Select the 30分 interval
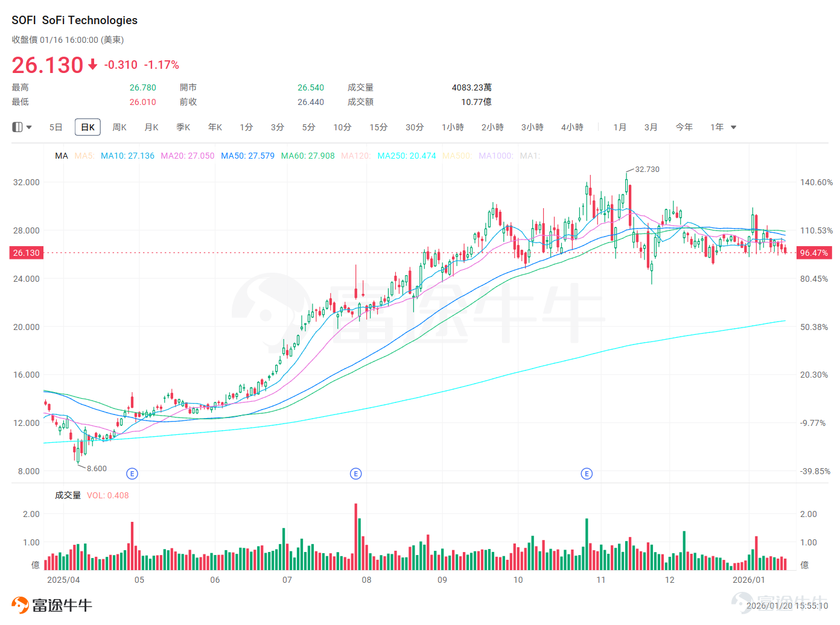This screenshot has height=625, width=840. 415,127
